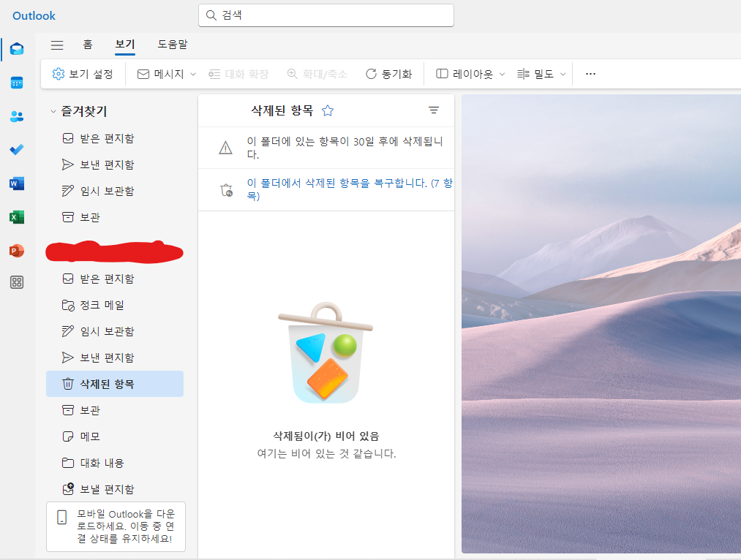Click inside the 검색 search box
The height and width of the screenshot is (560, 741).
[329, 15]
